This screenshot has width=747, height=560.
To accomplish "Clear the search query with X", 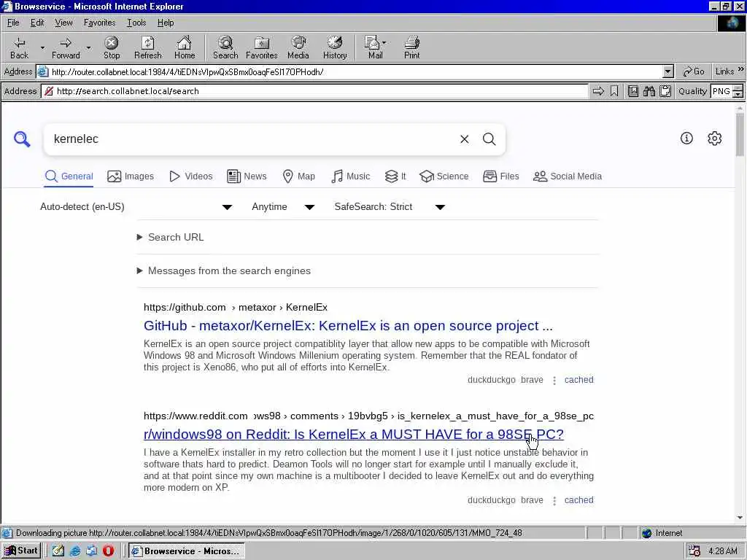I will pyautogui.click(x=465, y=139).
